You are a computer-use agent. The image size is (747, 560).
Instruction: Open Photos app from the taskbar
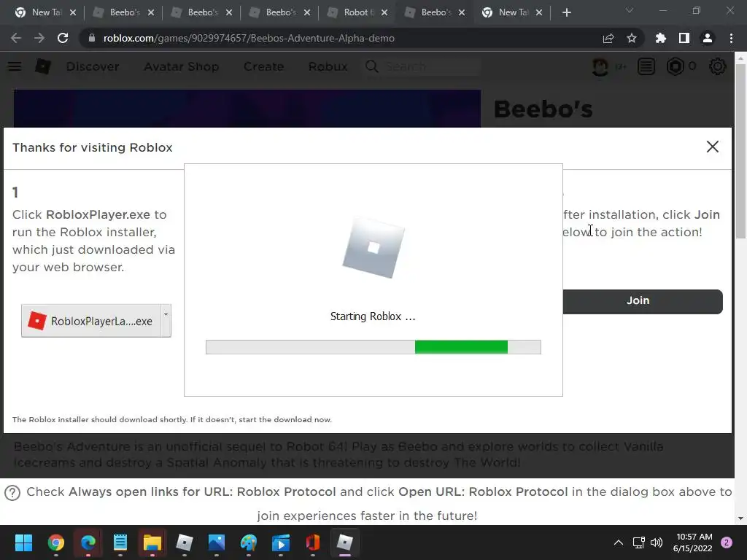[x=216, y=542]
